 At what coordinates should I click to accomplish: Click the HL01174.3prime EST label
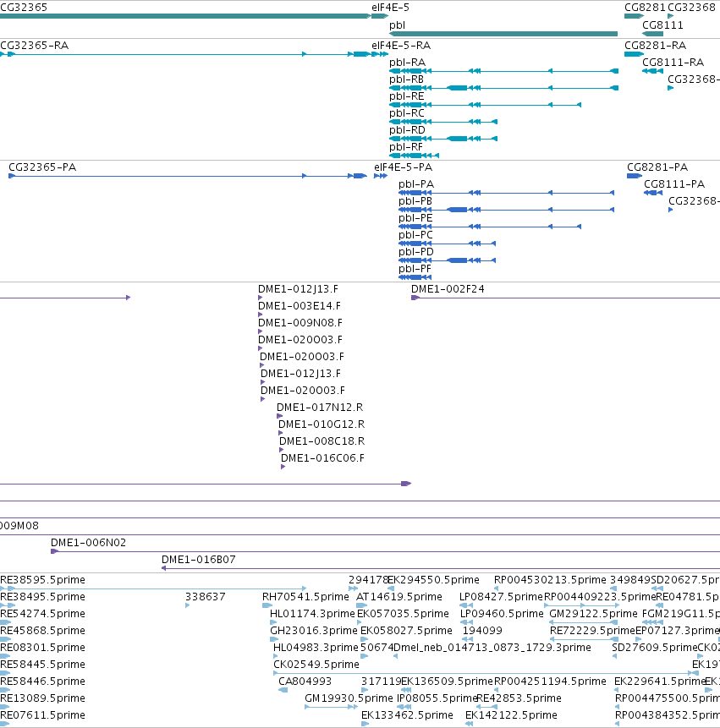pyautogui.click(x=312, y=614)
